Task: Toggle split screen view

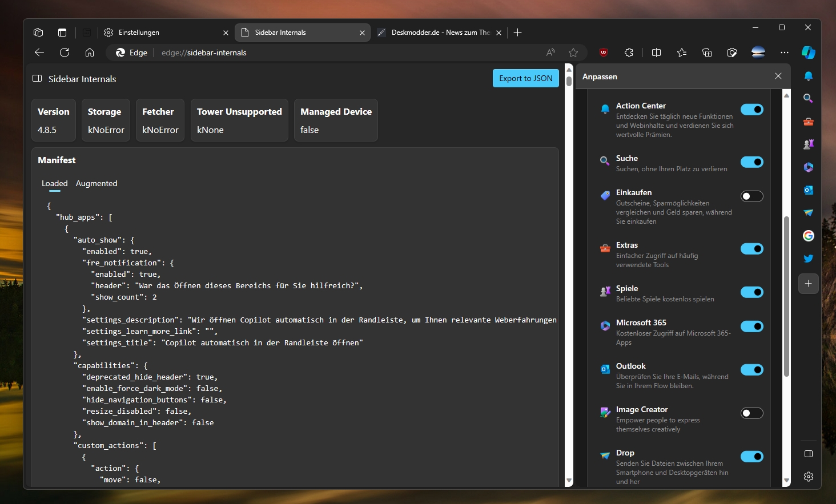Action: tap(656, 53)
